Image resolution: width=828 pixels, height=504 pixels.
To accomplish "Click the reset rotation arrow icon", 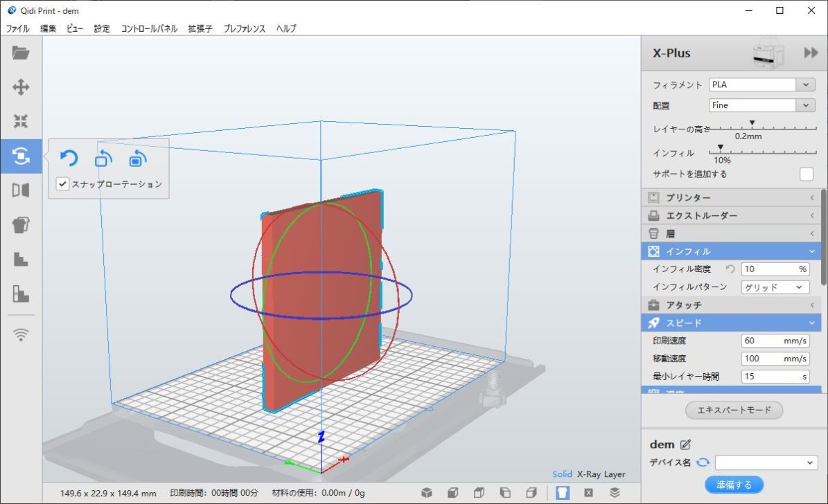I will click(69, 159).
